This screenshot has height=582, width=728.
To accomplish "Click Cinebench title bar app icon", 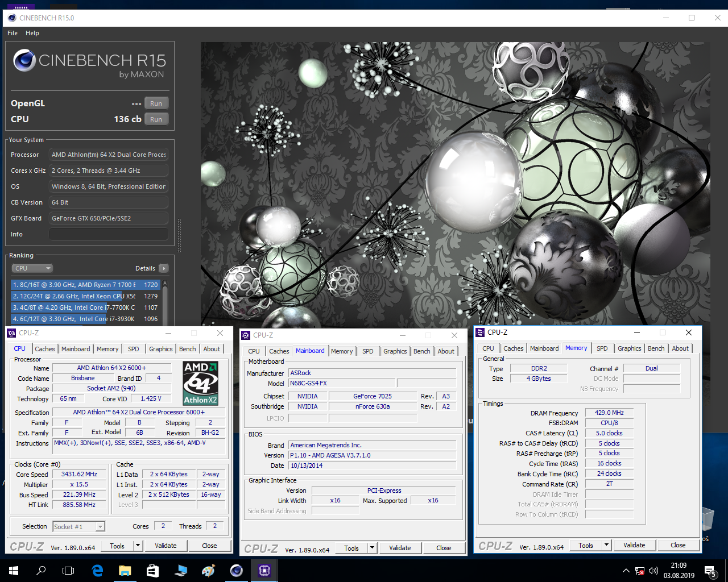I will point(11,18).
